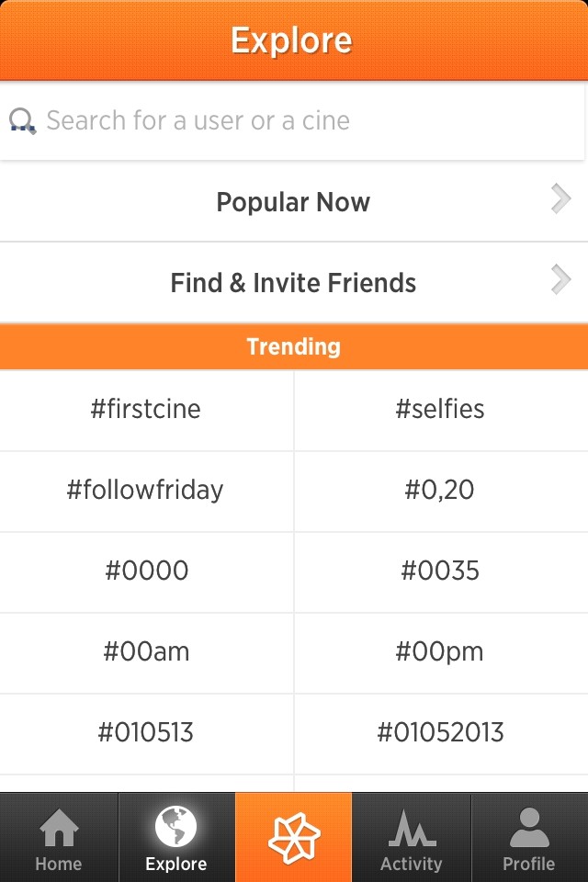Tap the Home house icon
588x882 pixels.
pyautogui.click(x=59, y=829)
